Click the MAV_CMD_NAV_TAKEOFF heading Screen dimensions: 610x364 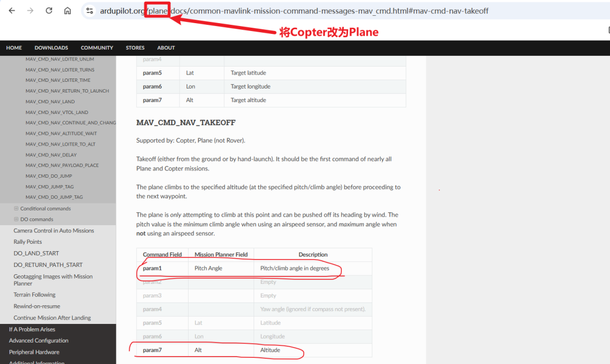point(186,122)
